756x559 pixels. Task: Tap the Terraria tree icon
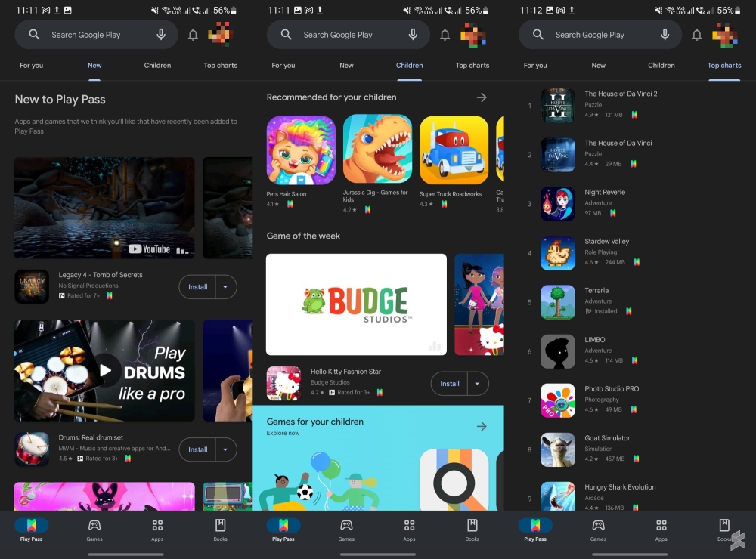[558, 302]
